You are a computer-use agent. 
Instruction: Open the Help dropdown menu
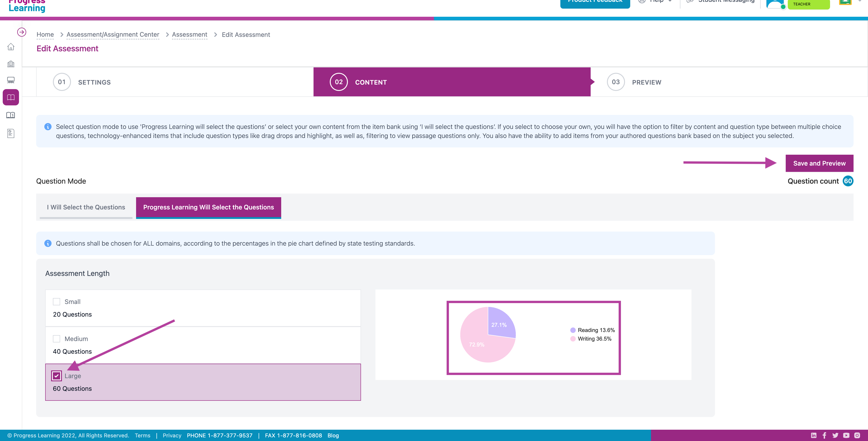tap(655, 1)
